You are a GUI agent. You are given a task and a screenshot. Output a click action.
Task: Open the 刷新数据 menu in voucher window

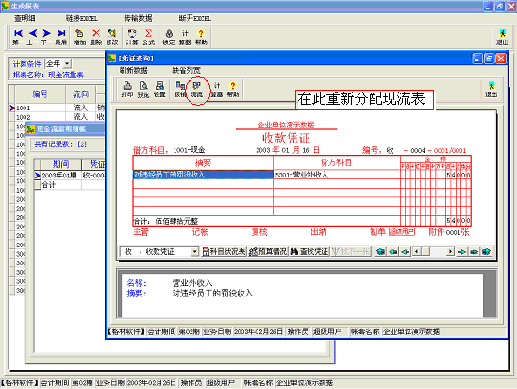(x=133, y=70)
